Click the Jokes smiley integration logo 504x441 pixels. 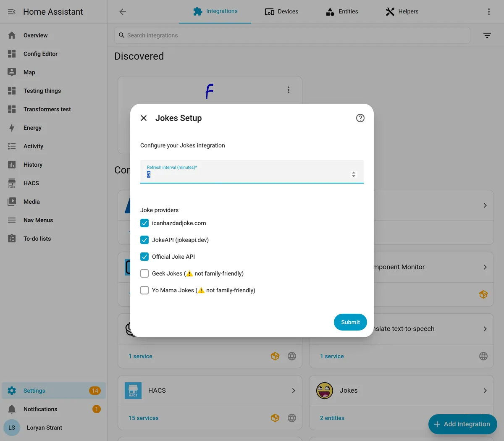point(325,391)
